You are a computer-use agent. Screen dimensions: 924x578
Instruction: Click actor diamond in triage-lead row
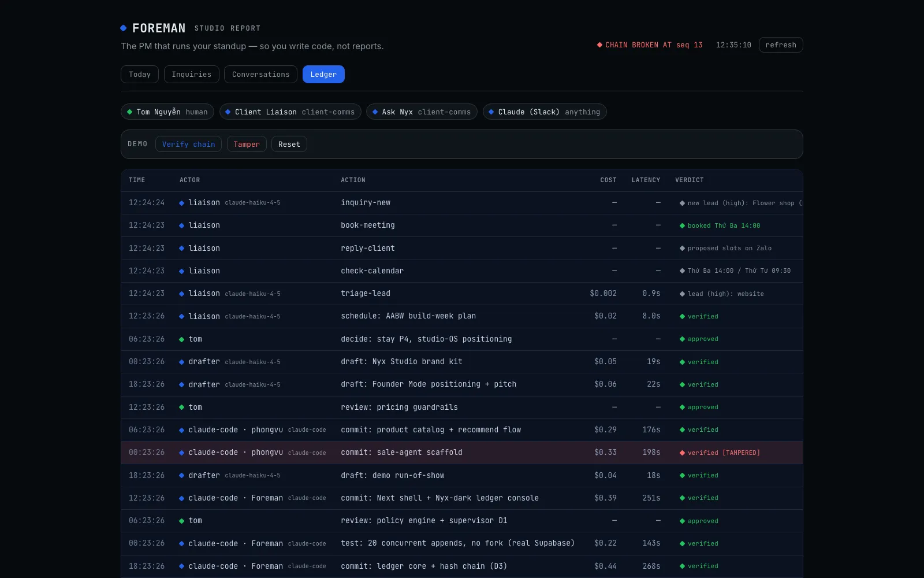tap(181, 294)
